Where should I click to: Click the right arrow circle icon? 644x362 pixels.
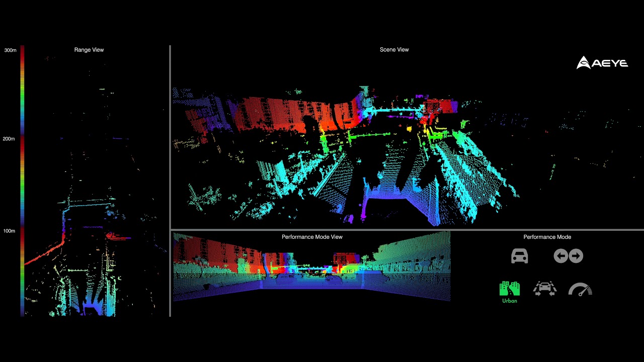coord(576,256)
